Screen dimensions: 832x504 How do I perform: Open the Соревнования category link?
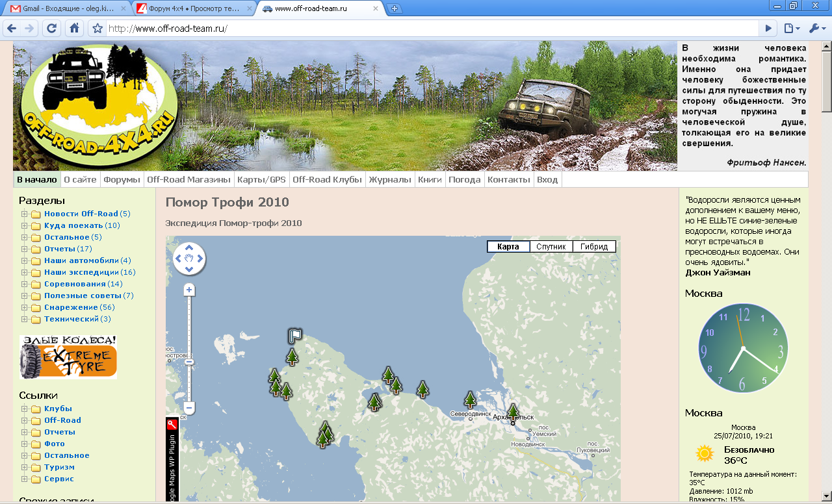tap(75, 284)
